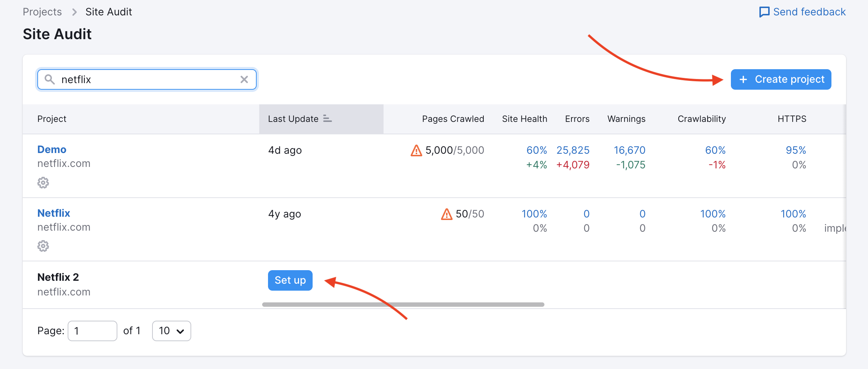868x369 pixels.
Task: Click the Send feedback chat icon
Action: click(x=764, y=12)
